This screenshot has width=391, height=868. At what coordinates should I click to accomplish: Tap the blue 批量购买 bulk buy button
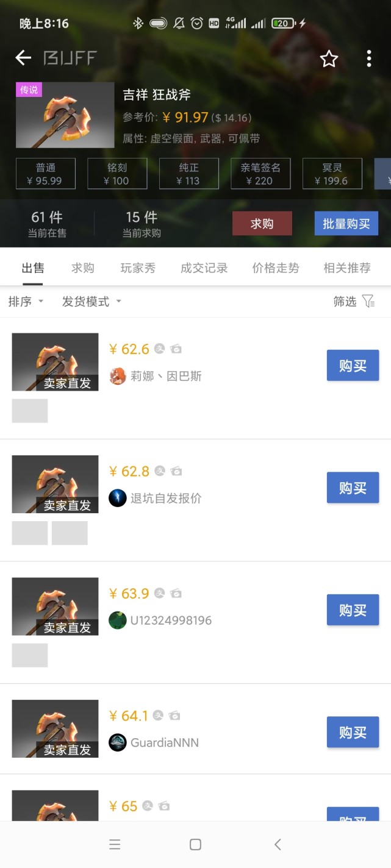[x=346, y=223]
